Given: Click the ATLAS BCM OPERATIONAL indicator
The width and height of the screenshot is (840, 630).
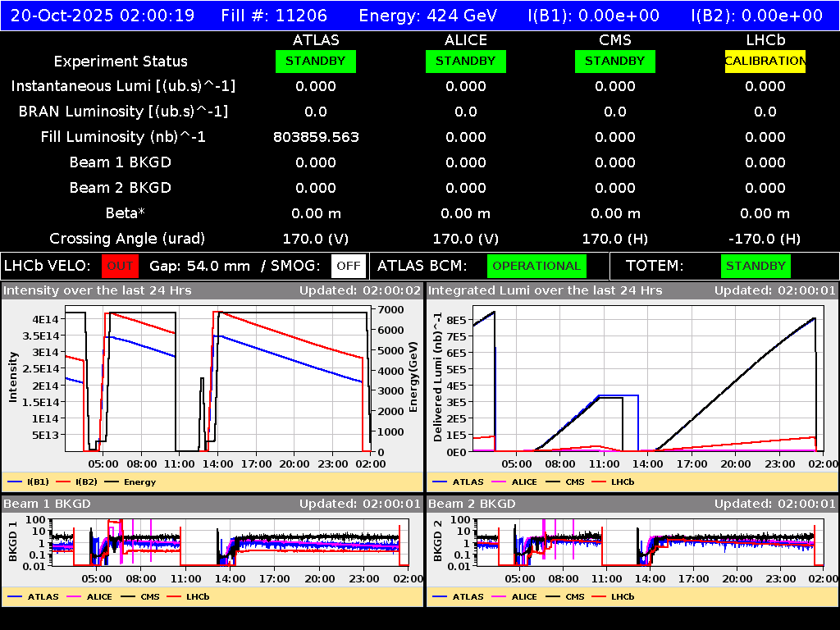Looking at the screenshot, I should point(536,266).
